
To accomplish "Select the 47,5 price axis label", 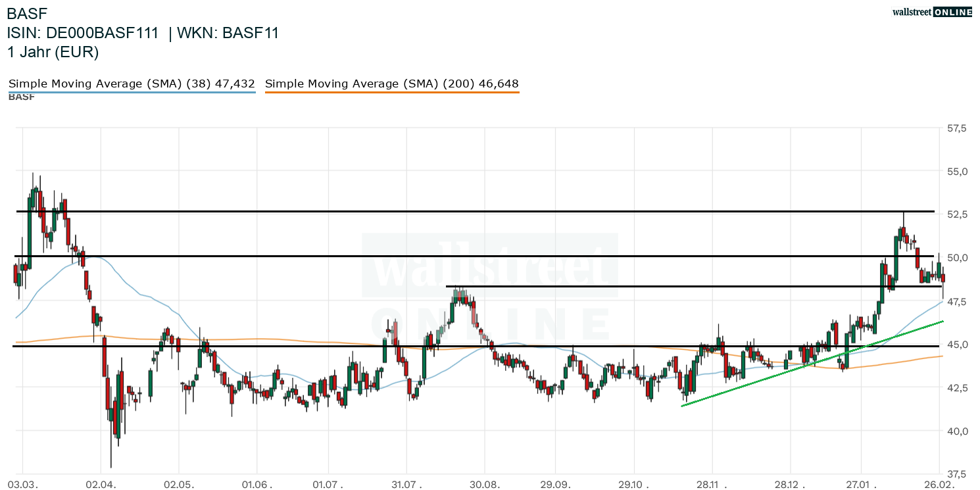I will (x=956, y=301).
